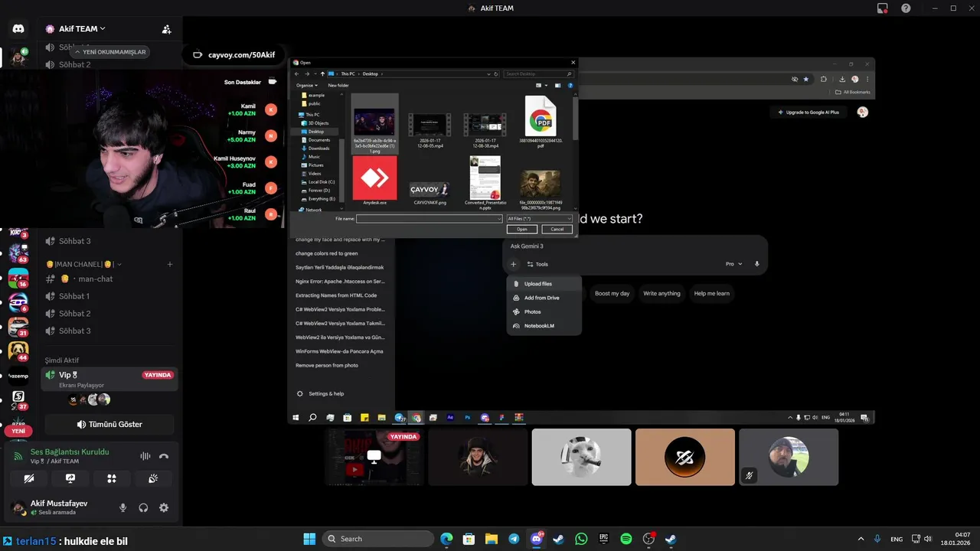The height and width of the screenshot is (551, 980).
Task: Click the YENİ new servers pill
Action: tap(18, 431)
